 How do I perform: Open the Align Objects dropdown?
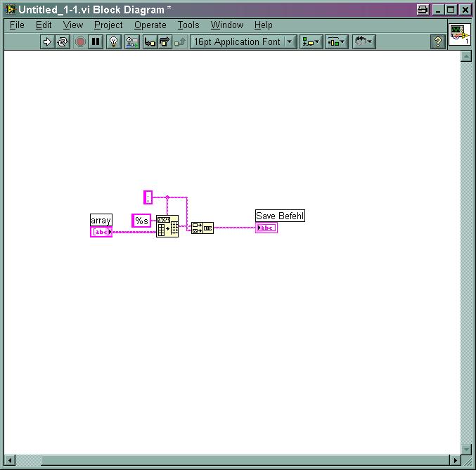click(311, 42)
